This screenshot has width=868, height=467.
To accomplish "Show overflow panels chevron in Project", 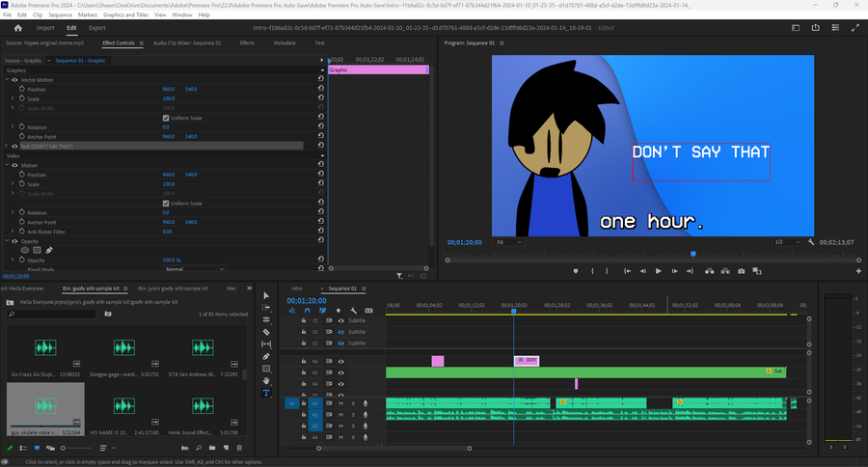I will pos(249,288).
